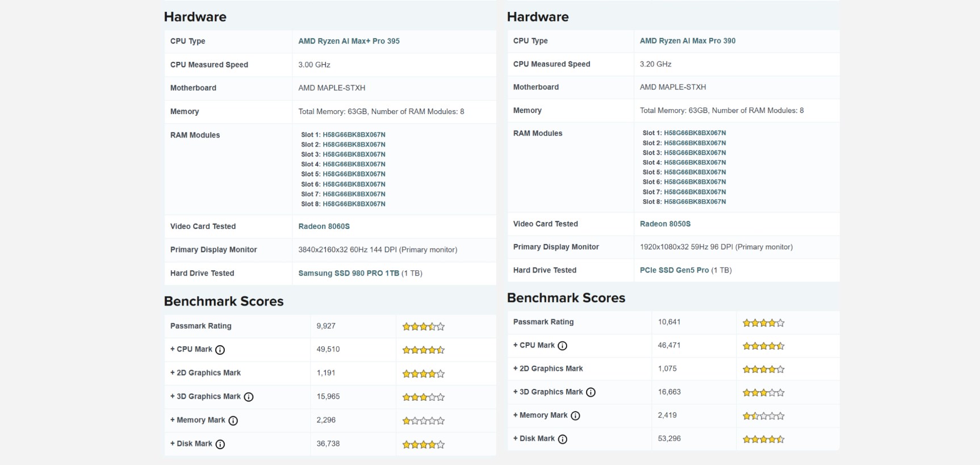Follow the Radeon 8050S video card link
980x465 pixels.
[x=665, y=224]
